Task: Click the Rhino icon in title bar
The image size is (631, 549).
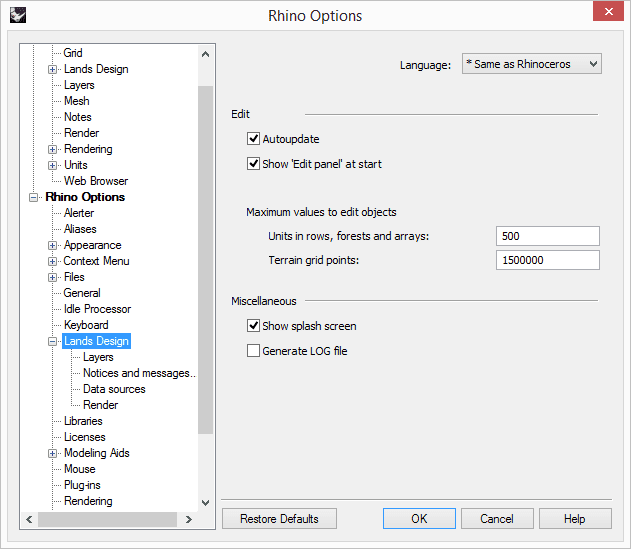Action: click(x=17, y=15)
